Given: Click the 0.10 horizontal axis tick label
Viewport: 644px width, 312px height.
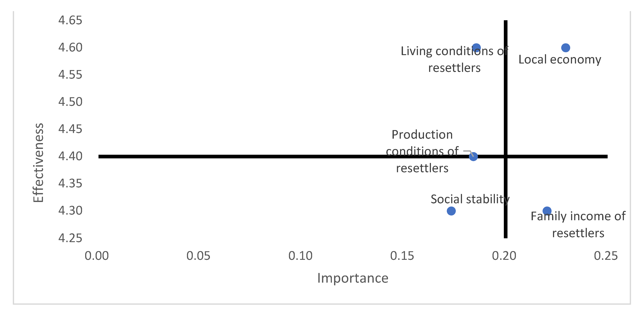Looking at the screenshot, I should click(300, 256).
